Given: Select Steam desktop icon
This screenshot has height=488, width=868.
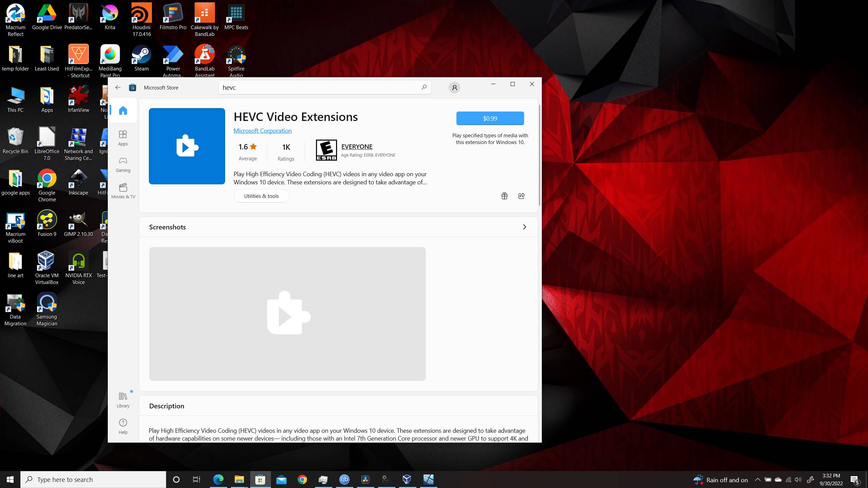Looking at the screenshot, I should click(141, 58).
